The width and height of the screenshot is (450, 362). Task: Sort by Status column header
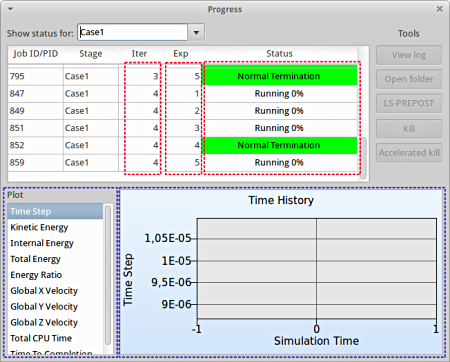(279, 54)
